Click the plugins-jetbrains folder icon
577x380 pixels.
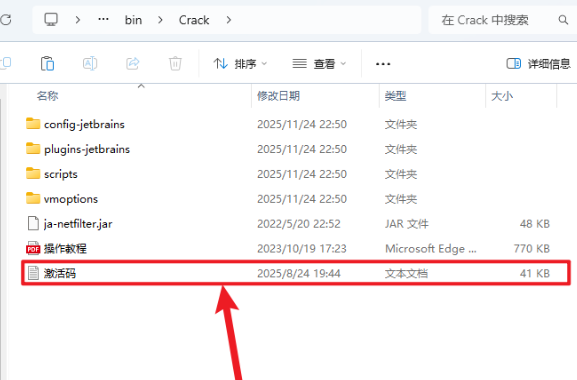coord(33,149)
